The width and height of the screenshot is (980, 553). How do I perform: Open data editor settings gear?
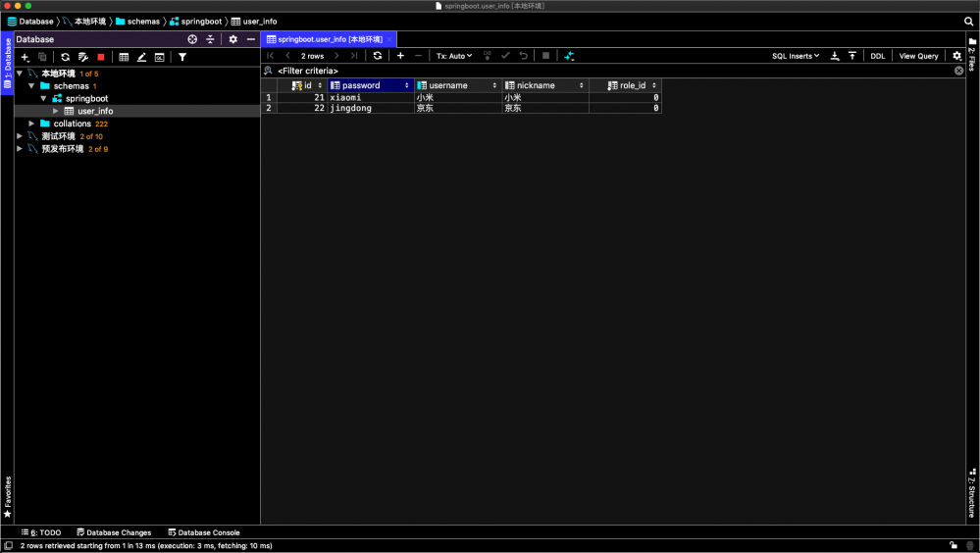click(956, 56)
